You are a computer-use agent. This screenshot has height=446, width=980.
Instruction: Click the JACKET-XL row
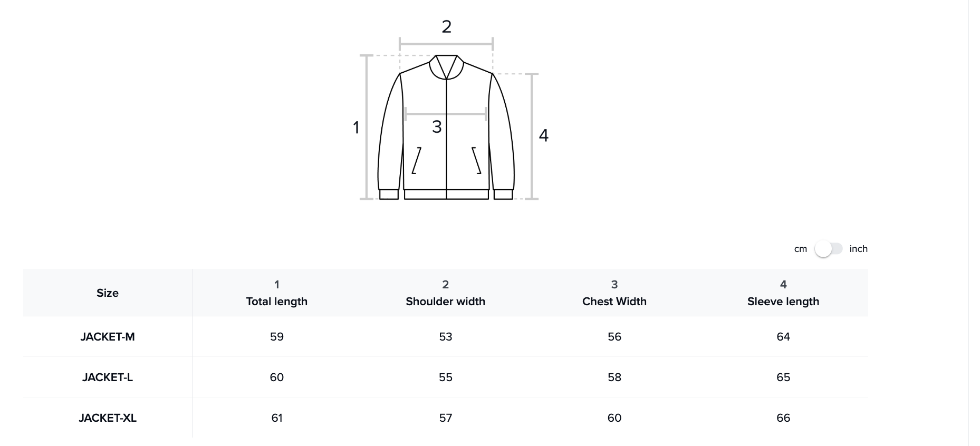108,418
